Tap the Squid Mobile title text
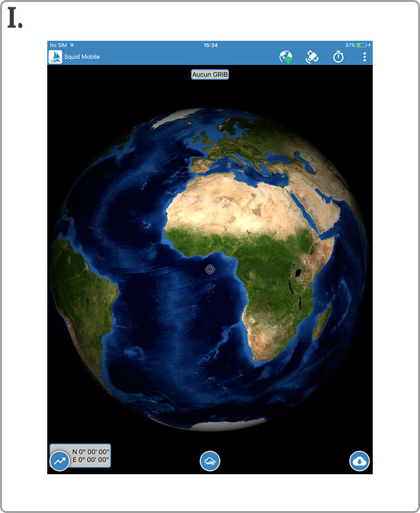Viewport: 420px width, 513px height. point(82,56)
